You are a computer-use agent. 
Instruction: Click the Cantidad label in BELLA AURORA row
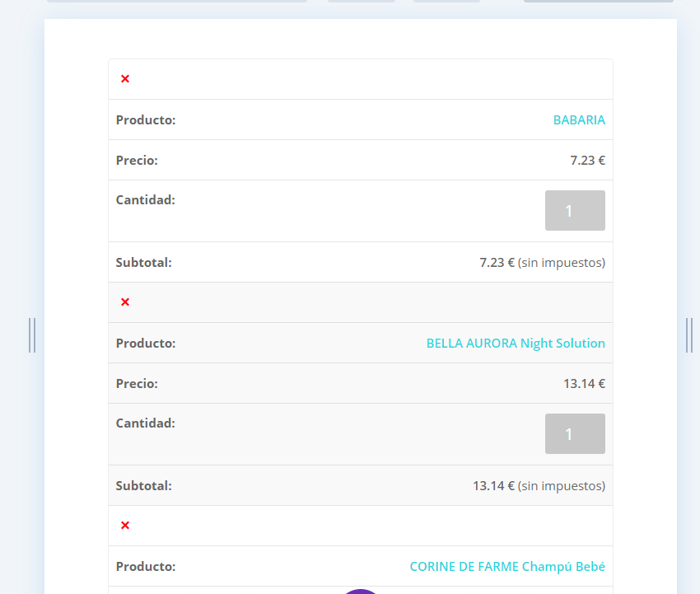pyautogui.click(x=146, y=423)
